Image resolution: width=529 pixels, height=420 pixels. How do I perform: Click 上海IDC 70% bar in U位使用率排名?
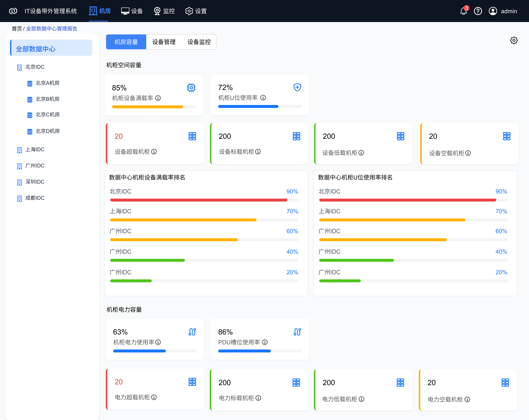click(x=413, y=220)
